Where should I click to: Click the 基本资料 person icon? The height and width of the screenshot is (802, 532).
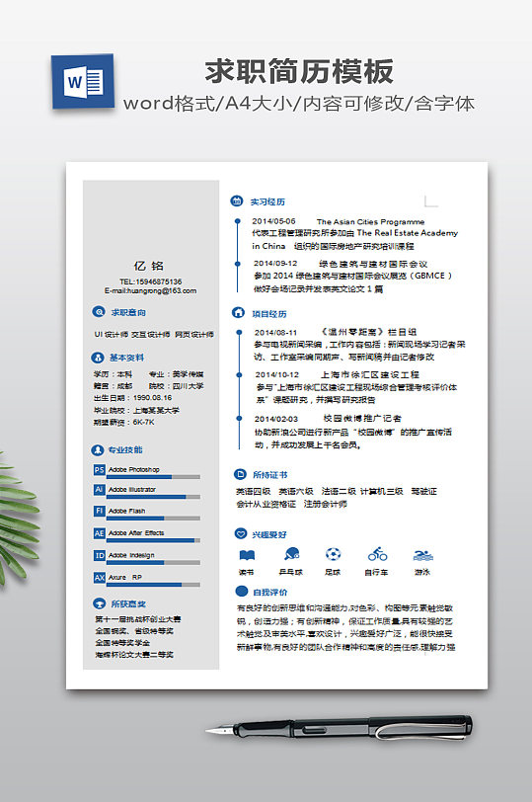[97, 357]
